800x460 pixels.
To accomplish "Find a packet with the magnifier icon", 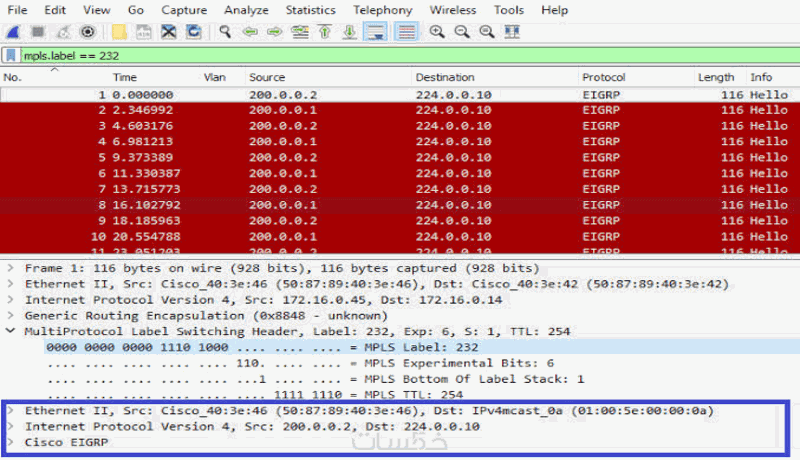I will tap(225, 32).
